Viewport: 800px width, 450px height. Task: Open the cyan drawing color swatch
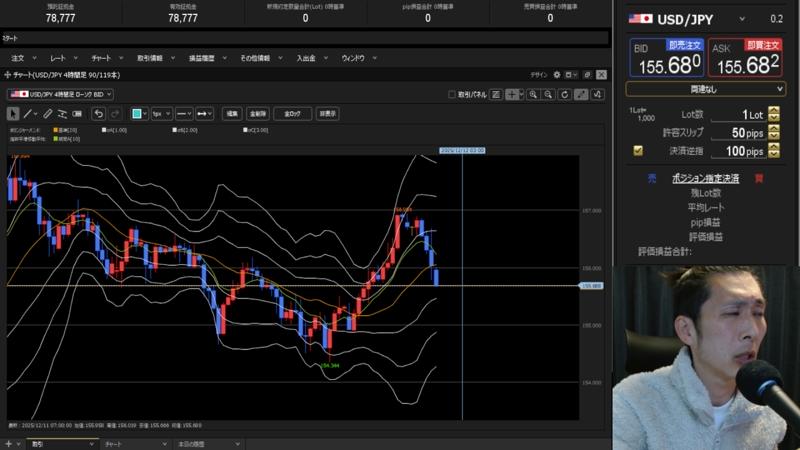pos(138,113)
